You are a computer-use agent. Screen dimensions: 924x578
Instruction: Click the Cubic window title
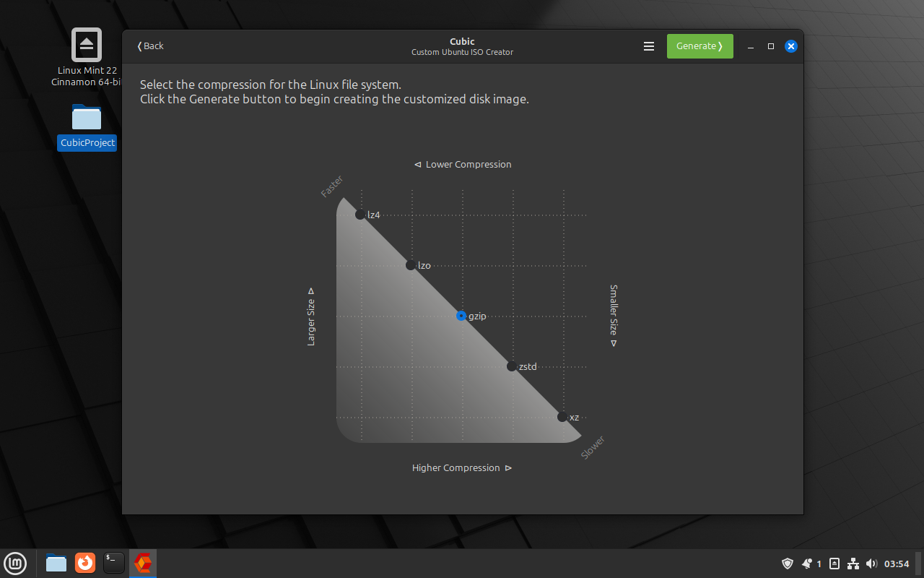(x=462, y=41)
